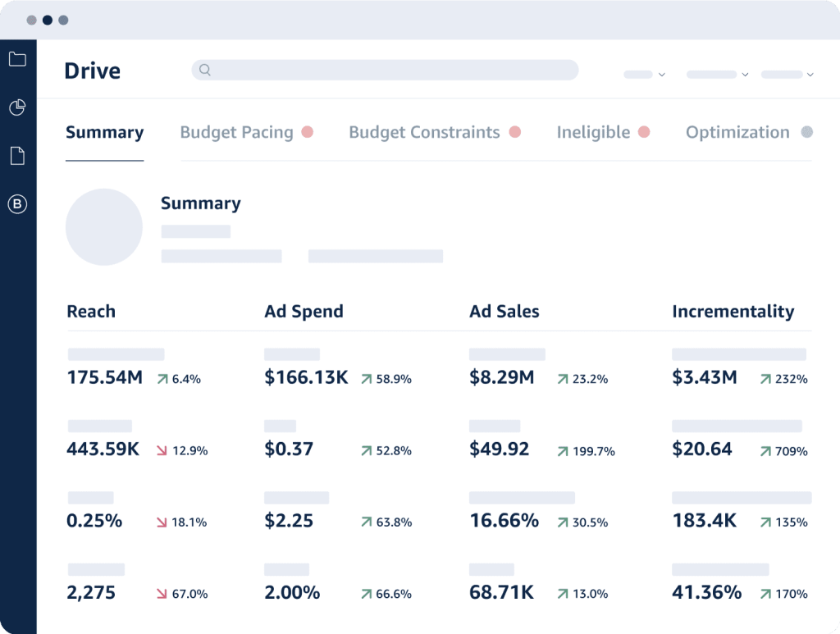Click the 199.7% change percentage
The height and width of the screenshot is (634, 840).
click(594, 451)
